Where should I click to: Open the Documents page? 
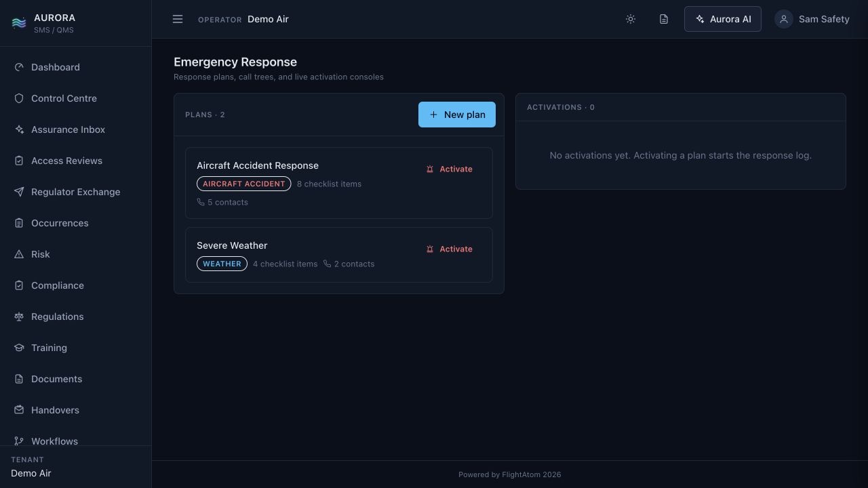75,379
